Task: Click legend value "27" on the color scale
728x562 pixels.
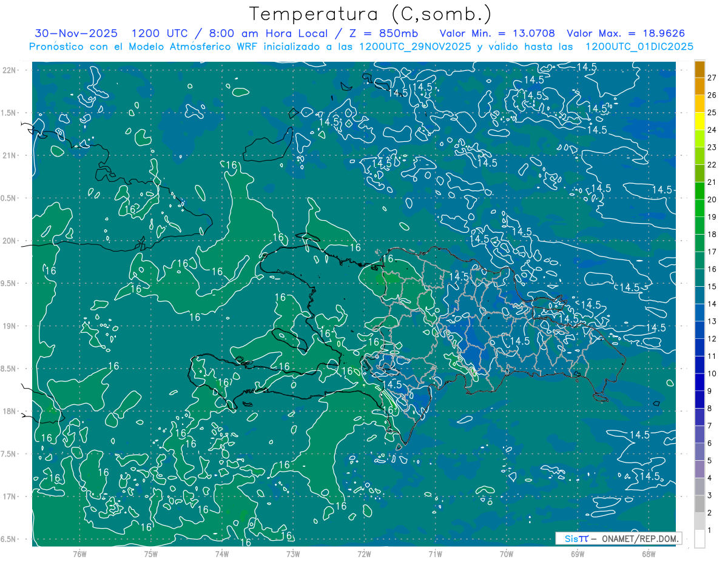Action: (712, 77)
